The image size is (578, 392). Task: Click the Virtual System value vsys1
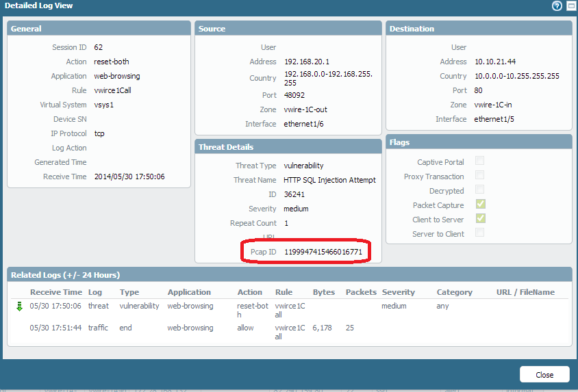coord(103,105)
